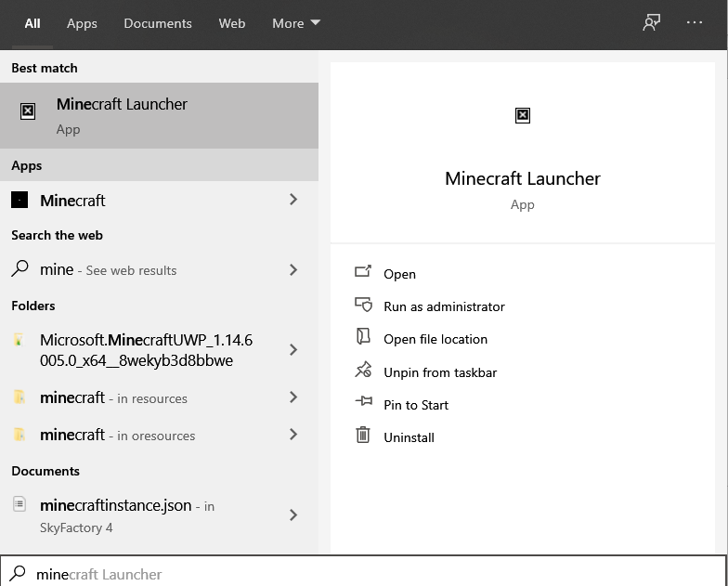Click Open for Minecraft Launcher
This screenshot has height=586, width=728.
tap(399, 274)
